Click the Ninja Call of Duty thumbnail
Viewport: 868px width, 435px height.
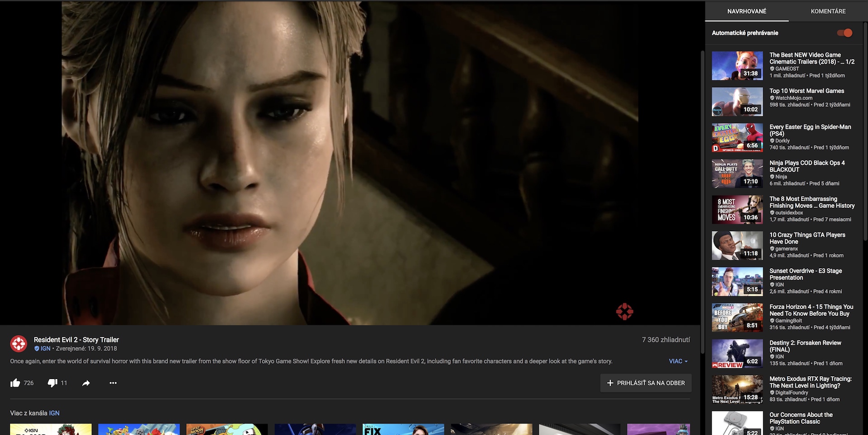click(x=737, y=174)
